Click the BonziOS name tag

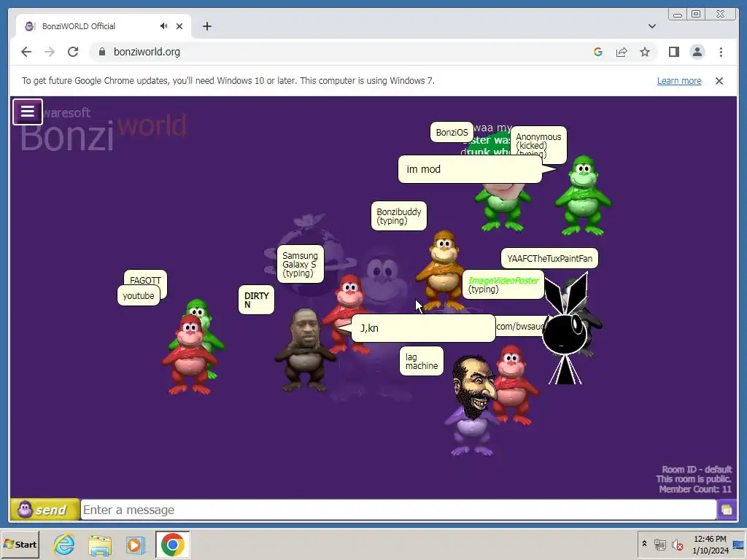click(452, 133)
